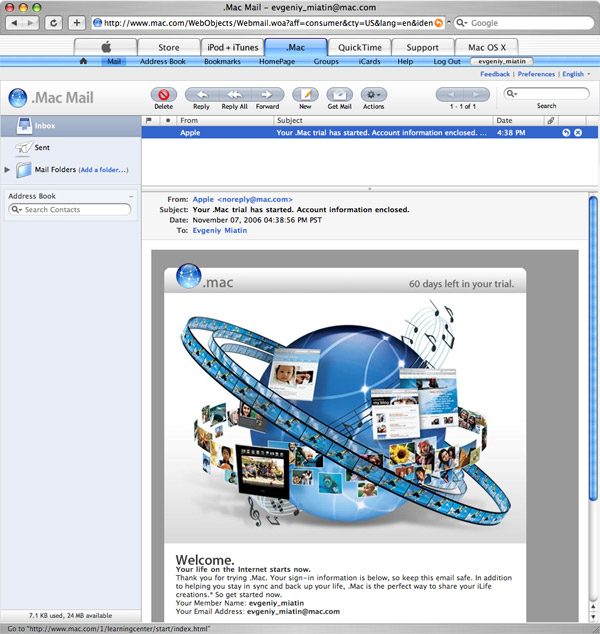The height and width of the screenshot is (634, 600).
Task: Open Address Book in navigation bar
Action: (x=163, y=61)
